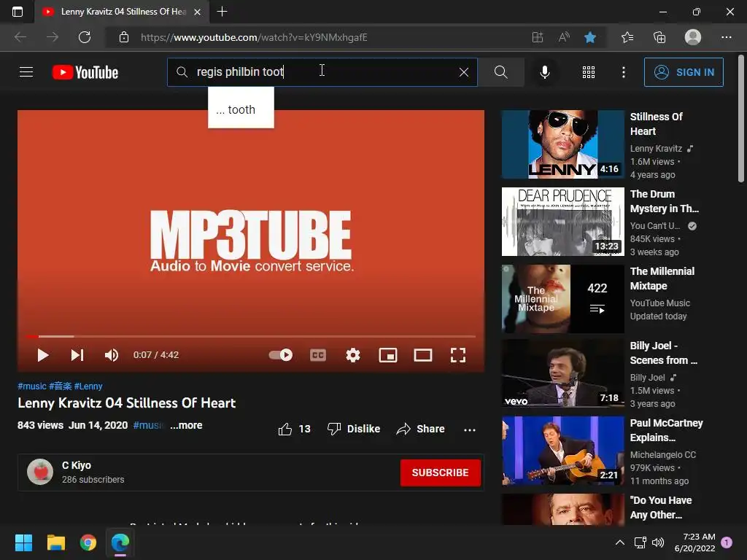The image size is (747, 560).
Task: Toggle the autoplay switch
Action: point(281,355)
